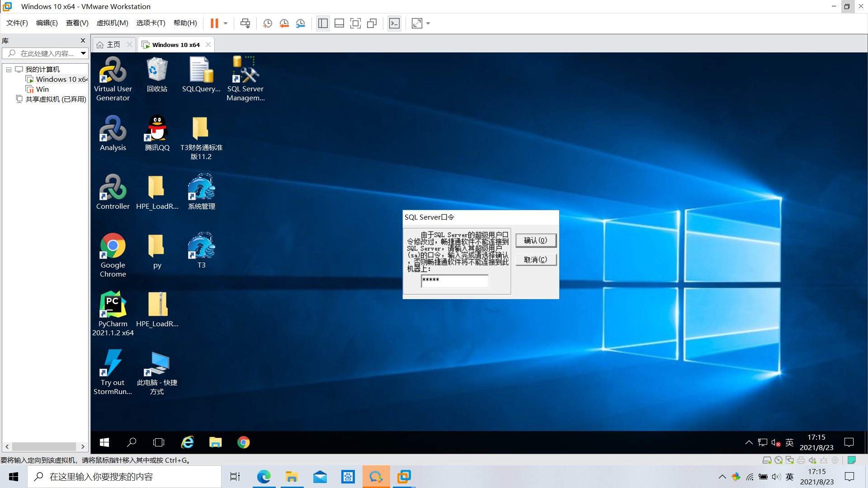This screenshot has height=488, width=868.
Task: Toggle the console view toolbar icon
Action: (394, 23)
